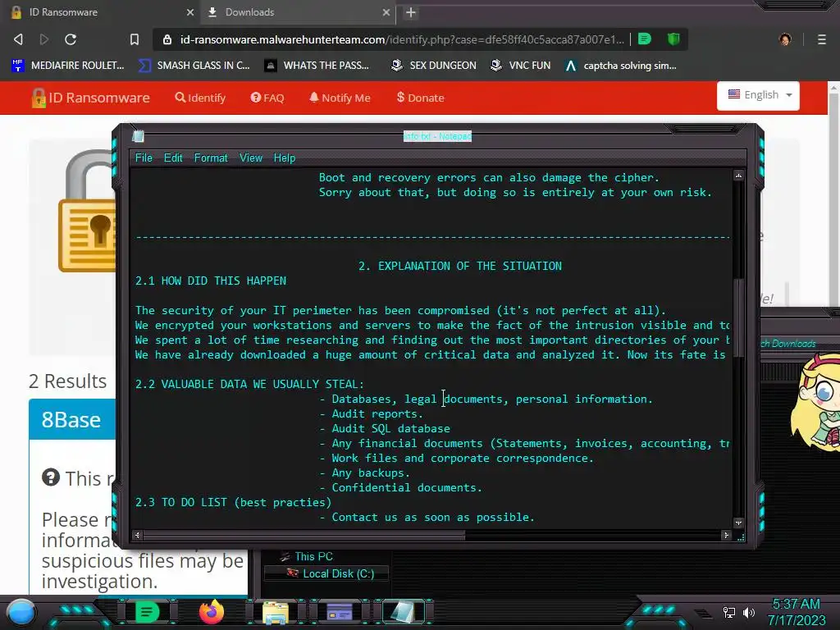Click the Notepad horizontal scrollbar right arrow
This screenshot has width=840, height=630.
[x=727, y=535]
